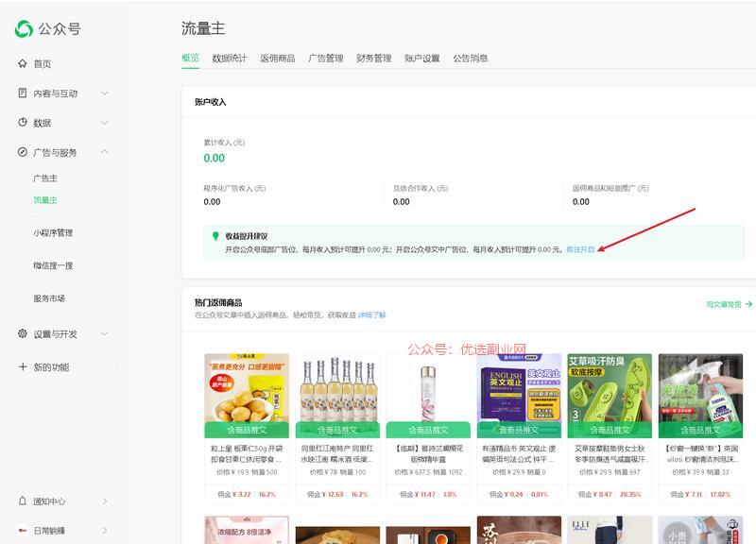Screen dimensions: 756x544
Task: Click the 详细了解 link
Action: pos(372,315)
